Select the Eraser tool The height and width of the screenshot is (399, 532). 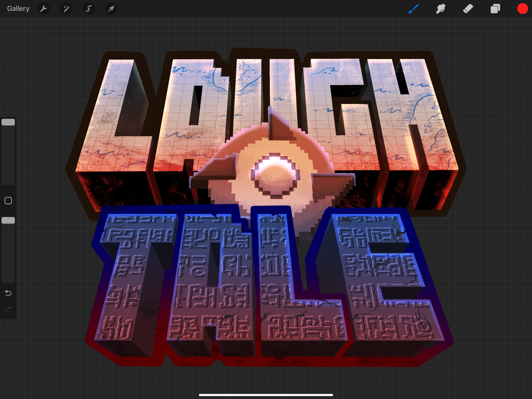click(x=468, y=9)
